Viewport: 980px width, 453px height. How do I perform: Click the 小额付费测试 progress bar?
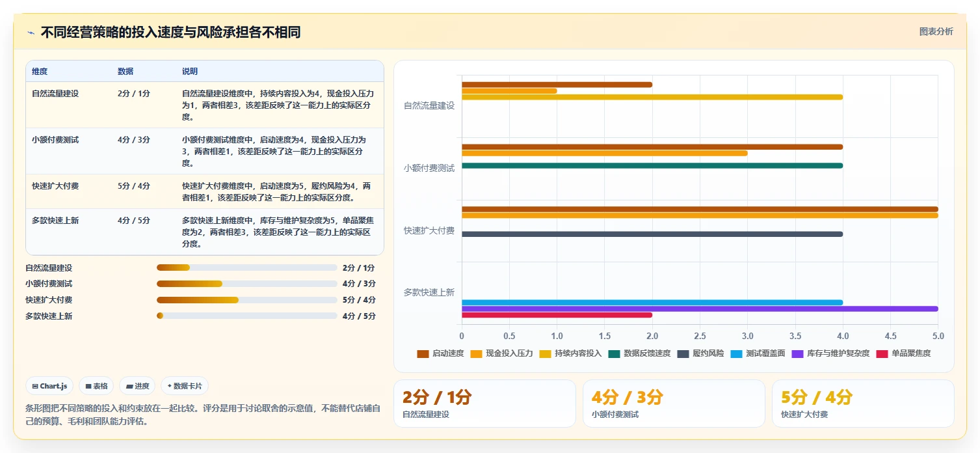247,284
